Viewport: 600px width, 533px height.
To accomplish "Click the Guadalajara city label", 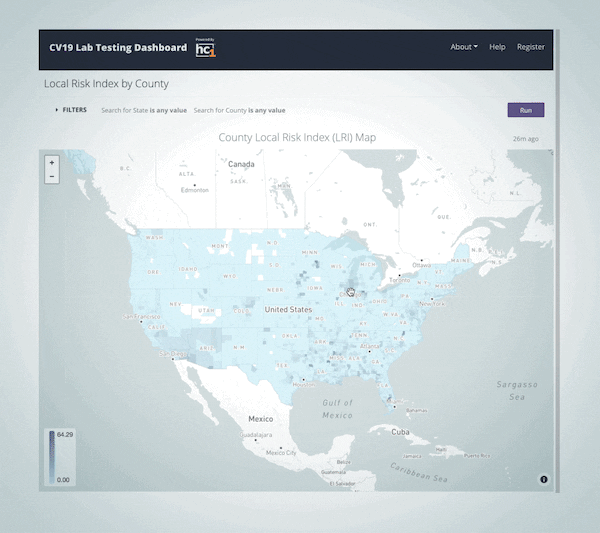I will point(256,435).
